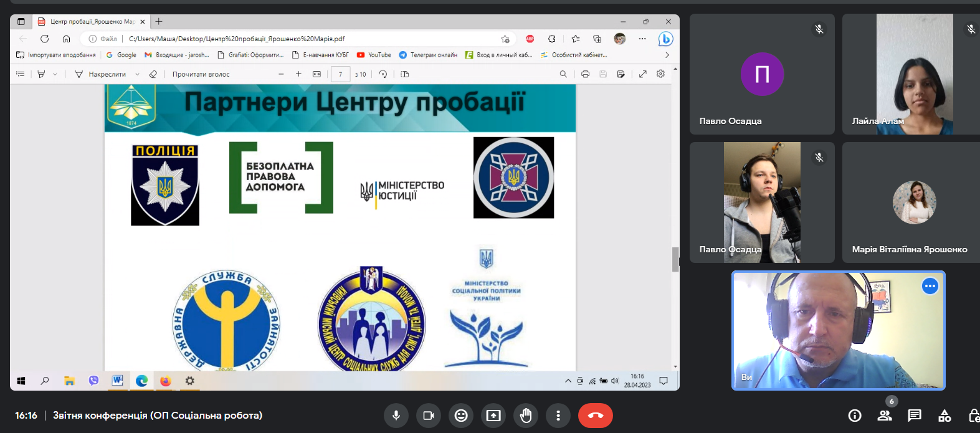Screen dimensions: 980x433
Task: Select Павло Осадца tile with purple avatar
Action: click(x=762, y=74)
